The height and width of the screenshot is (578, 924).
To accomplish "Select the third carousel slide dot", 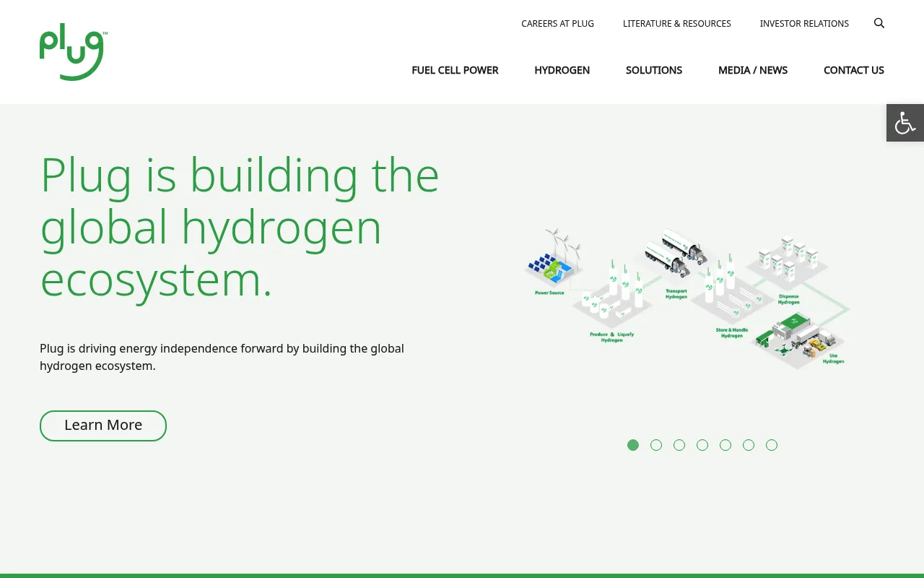I will pos(679,445).
